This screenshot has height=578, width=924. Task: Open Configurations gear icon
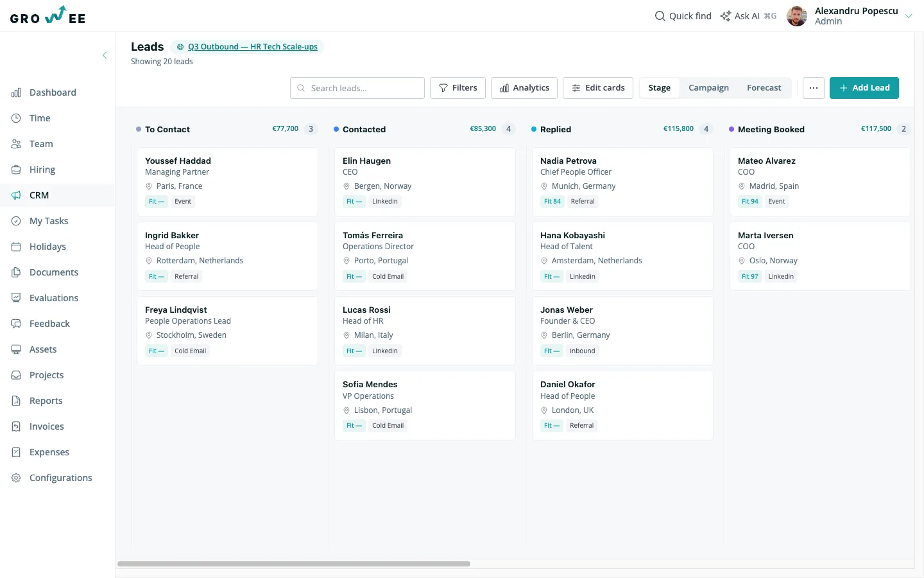pos(16,478)
